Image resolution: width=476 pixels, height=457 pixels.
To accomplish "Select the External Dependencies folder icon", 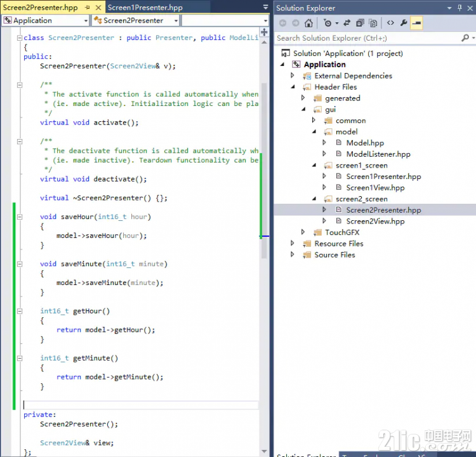I will tap(307, 76).
